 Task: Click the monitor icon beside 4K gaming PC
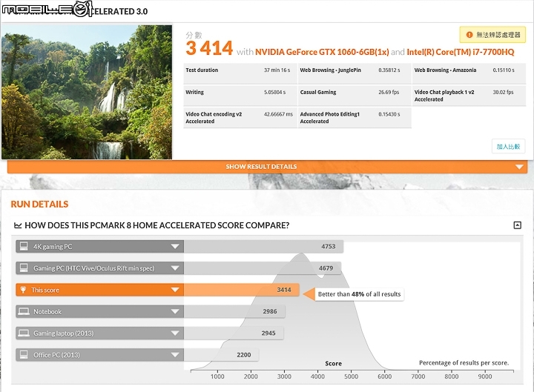[24, 246]
